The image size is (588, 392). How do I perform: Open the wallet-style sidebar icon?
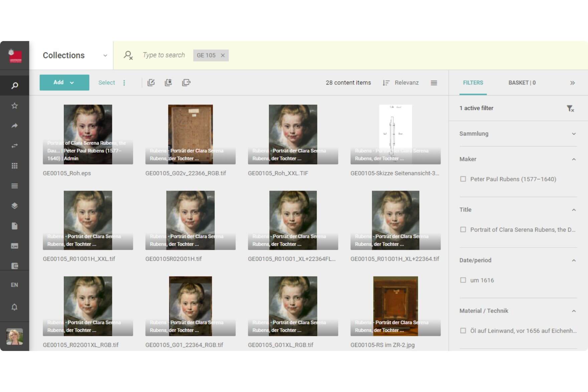tap(14, 266)
